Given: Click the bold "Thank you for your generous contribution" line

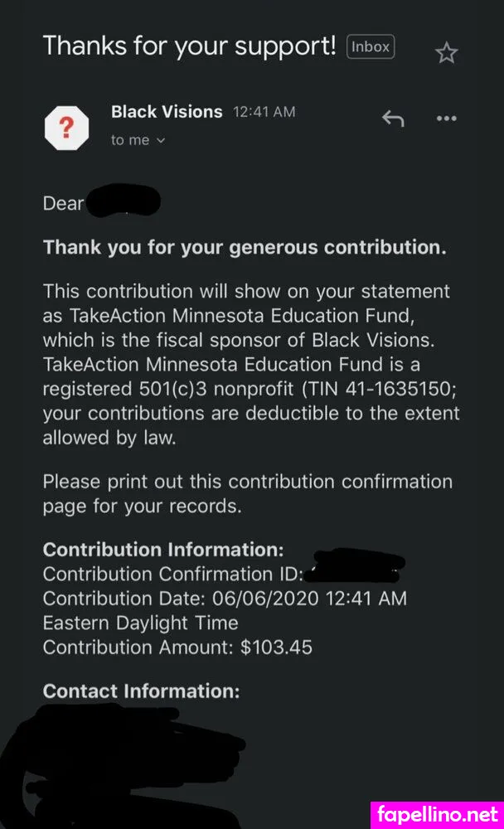Looking at the screenshot, I should tap(245, 247).
